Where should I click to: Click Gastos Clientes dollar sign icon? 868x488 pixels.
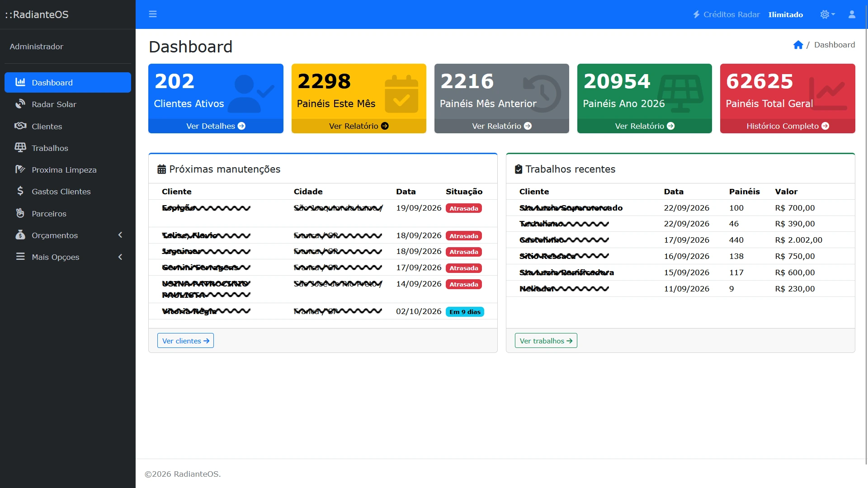(20, 191)
